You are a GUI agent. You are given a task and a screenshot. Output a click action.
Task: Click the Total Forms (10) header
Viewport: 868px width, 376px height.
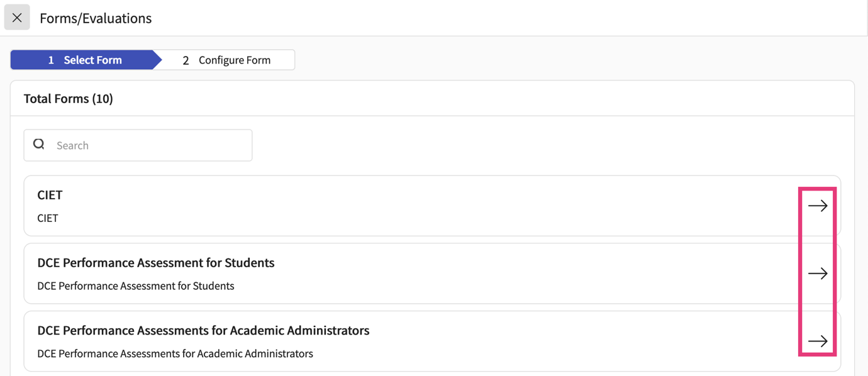(68, 99)
